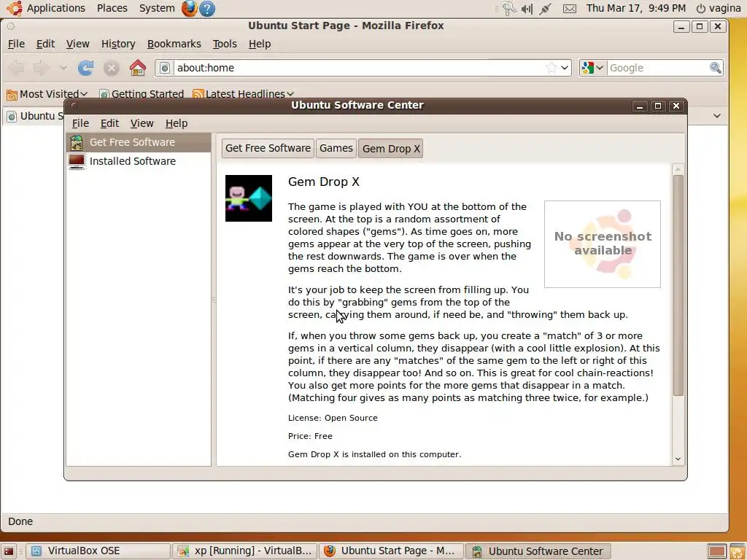The width and height of the screenshot is (747, 560).
Task: Click the License: Open Source text
Action: coord(333,418)
